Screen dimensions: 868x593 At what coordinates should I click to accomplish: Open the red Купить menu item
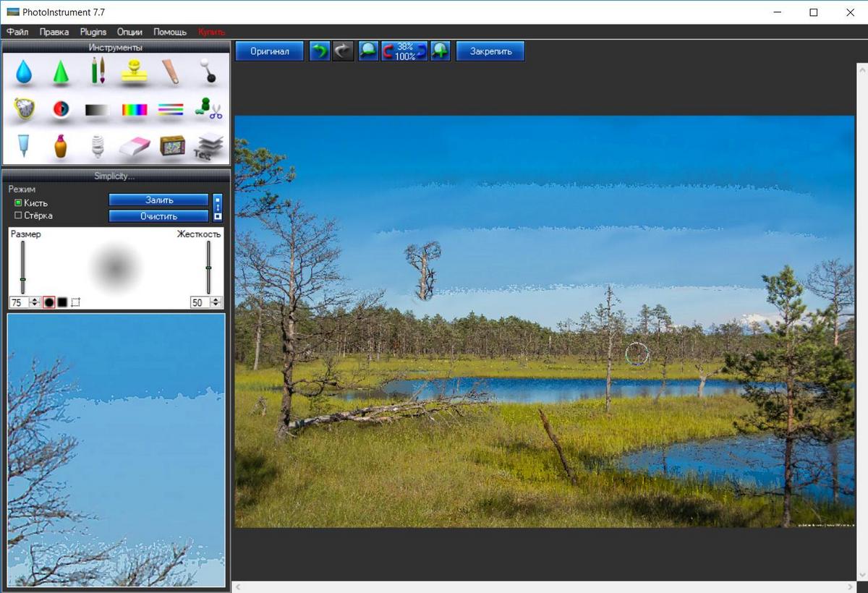pyautogui.click(x=212, y=32)
